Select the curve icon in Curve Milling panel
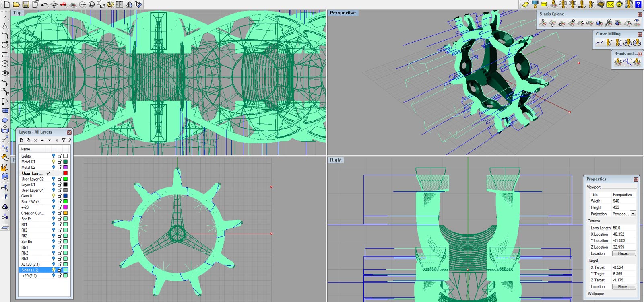This screenshot has width=644, height=302. [x=599, y=43]
